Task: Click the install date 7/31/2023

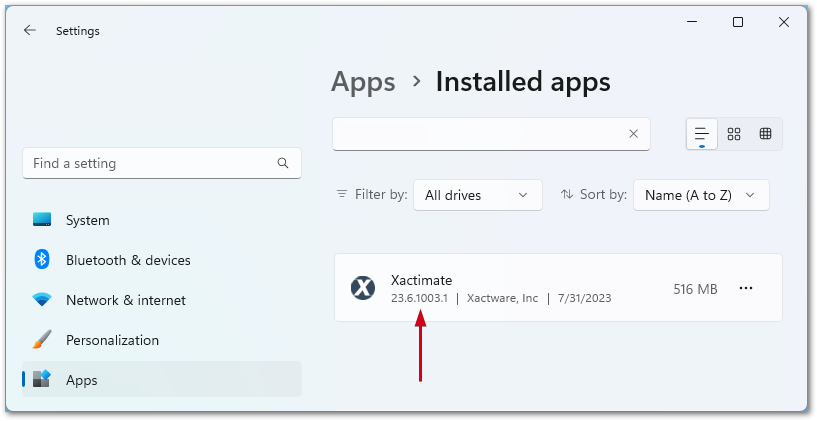Action: tap(585, 299)
